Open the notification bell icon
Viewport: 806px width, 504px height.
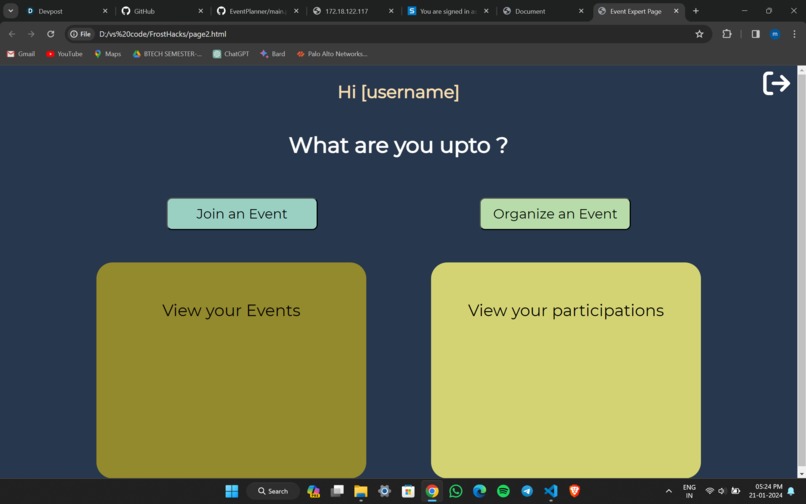[x=792, y=491]
